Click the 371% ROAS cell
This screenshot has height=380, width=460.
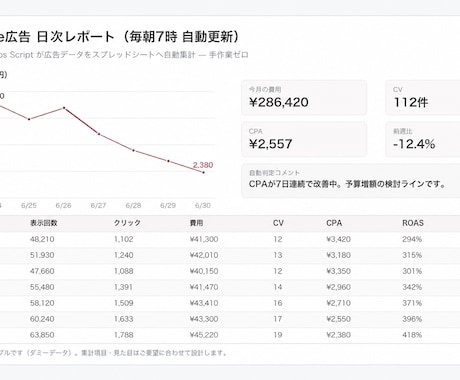pyautogui.click(x=412, y=303)
